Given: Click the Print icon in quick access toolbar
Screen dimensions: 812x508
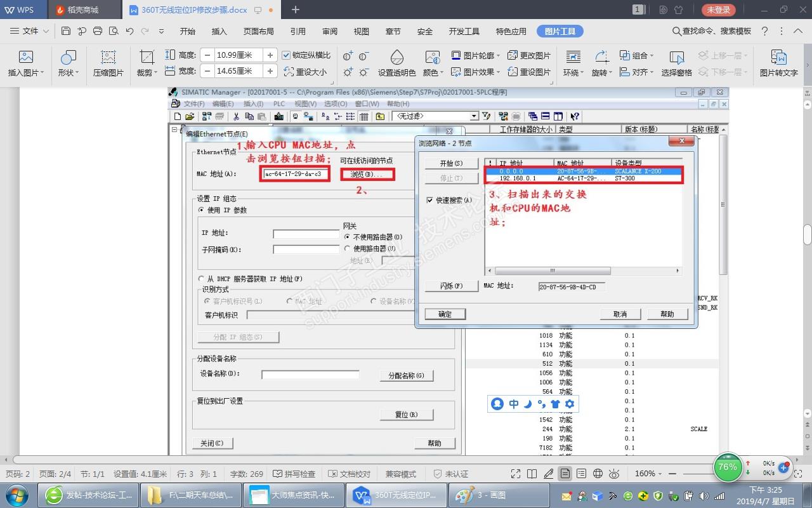Looking at the screenshot, I should coord(98,31).
